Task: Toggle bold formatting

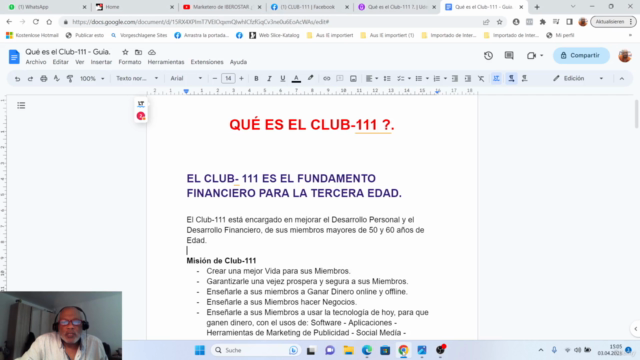Action: pyautogui.click(x=256, y=78)
